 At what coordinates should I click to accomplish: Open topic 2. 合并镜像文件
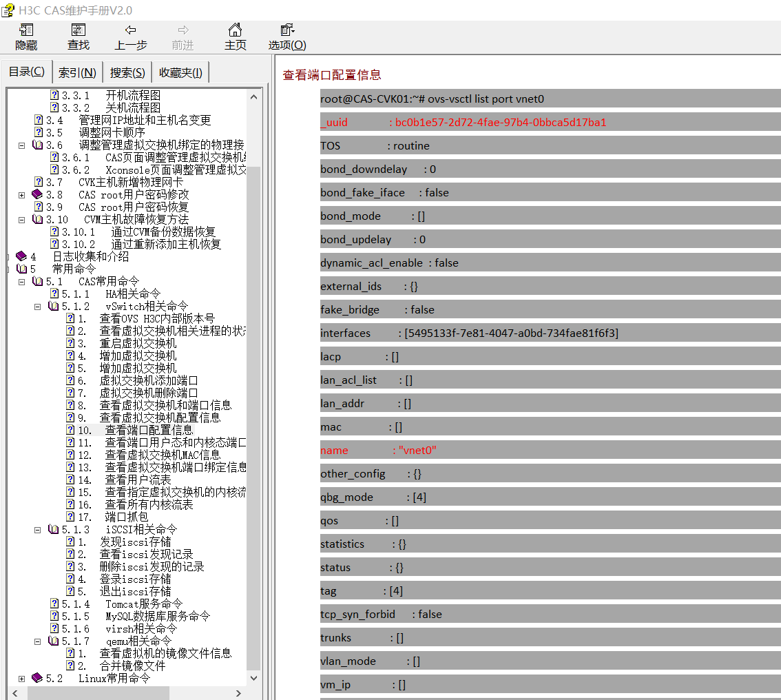pyautogui.click(x=121, y=666)
